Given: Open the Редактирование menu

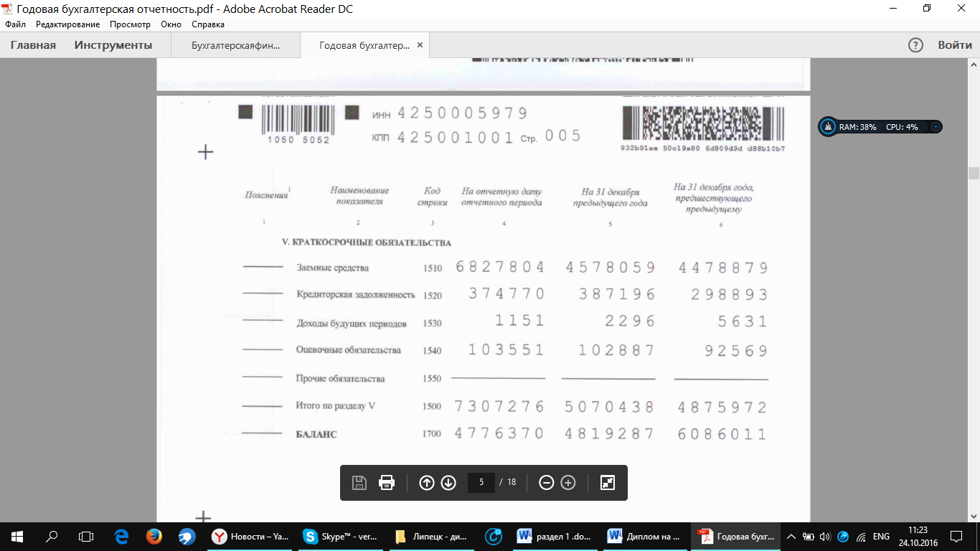Looking at the screenshot, I should 68,24.
